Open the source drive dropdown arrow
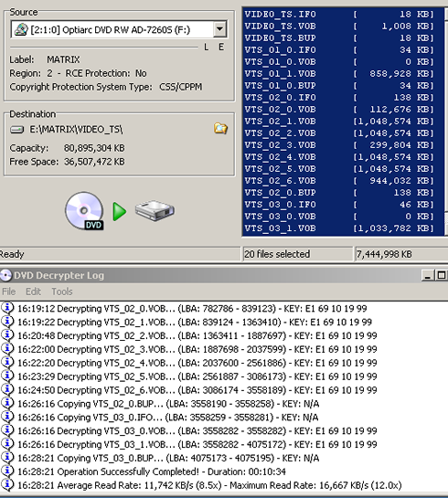The width and height of the screenshot is (448, 498). coord(219,29)
